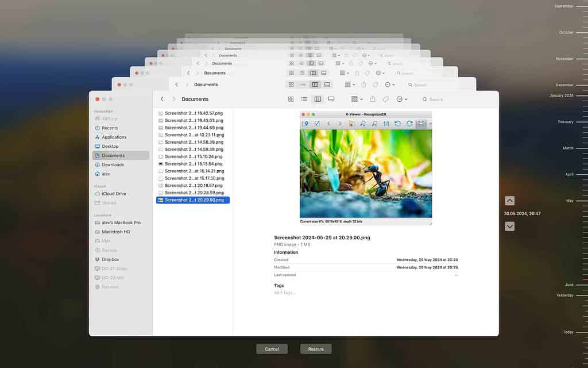Go to next backup with down arrow

coord(509,227)
